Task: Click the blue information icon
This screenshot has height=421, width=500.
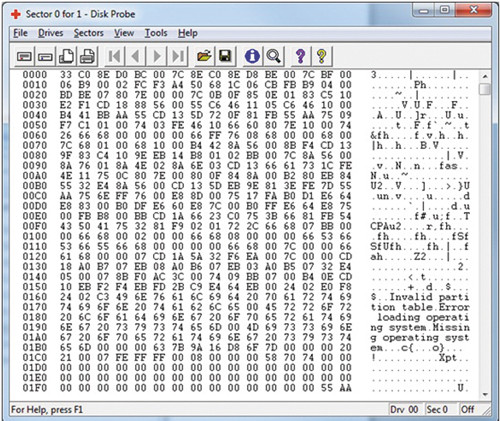Action: coord(252,56)
